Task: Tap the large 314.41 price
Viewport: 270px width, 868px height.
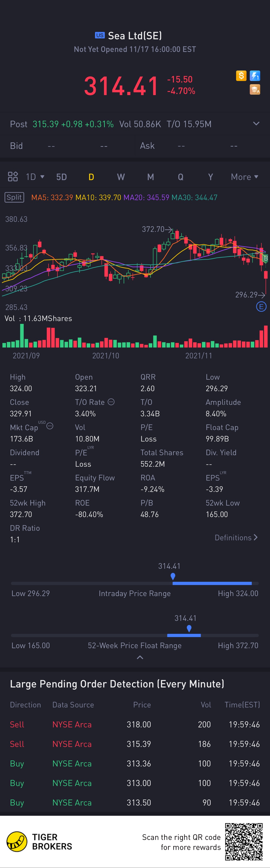Action: pyautogui.click(x=121, y=86)
